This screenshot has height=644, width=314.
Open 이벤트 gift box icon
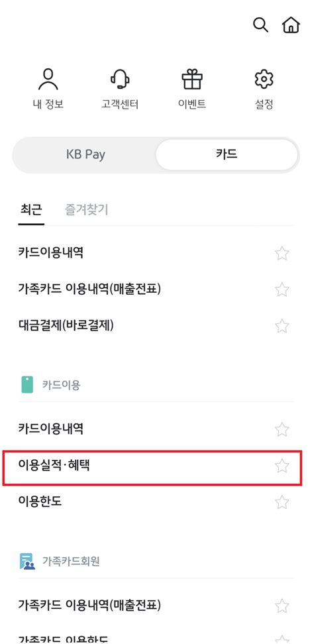click(192, 80)
